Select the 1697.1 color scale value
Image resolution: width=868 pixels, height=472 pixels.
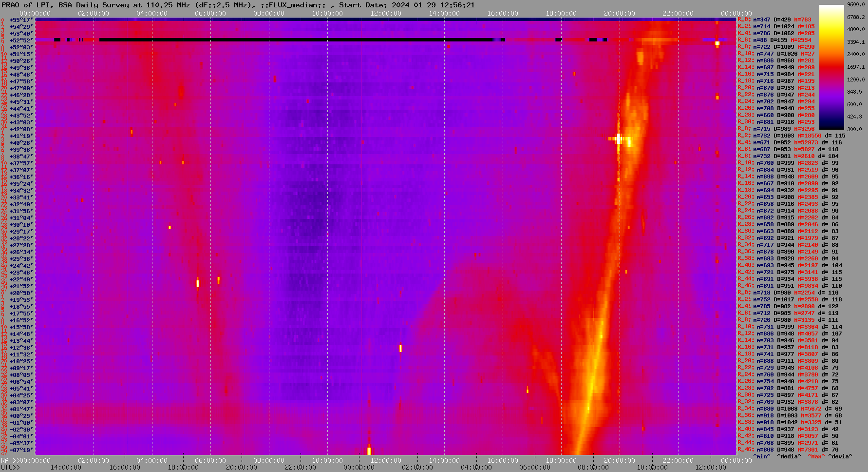tap(856, 67)
